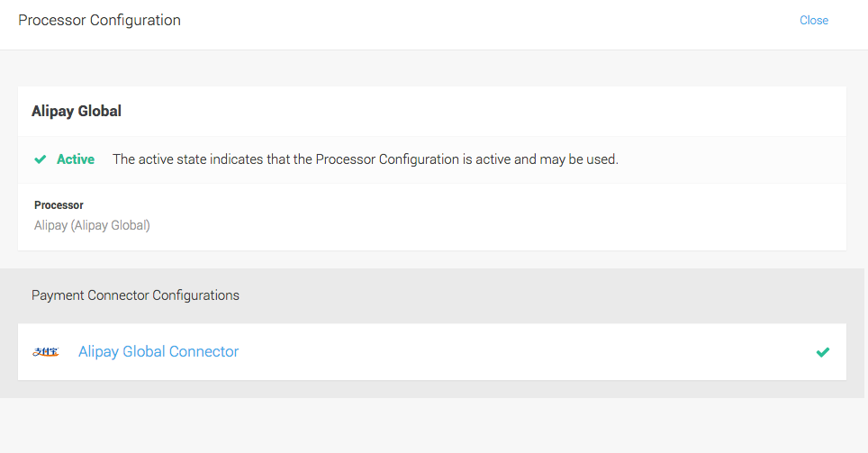
Task: Click empty space right of the processor value
Action: coord(495,225)
